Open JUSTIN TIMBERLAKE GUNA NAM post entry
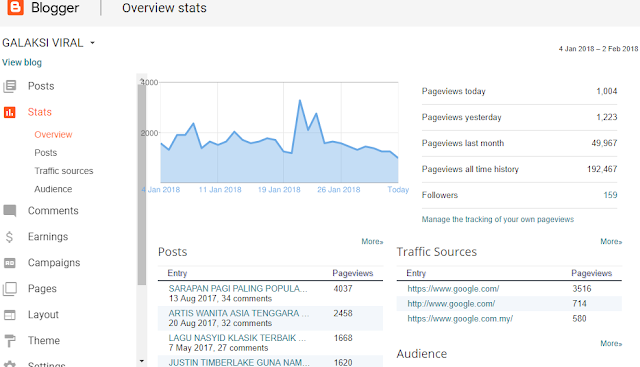 point(239,363)
